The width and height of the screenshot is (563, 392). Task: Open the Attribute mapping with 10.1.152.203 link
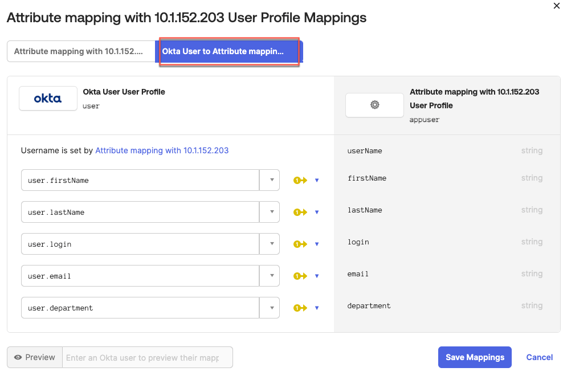pos(162,150)
